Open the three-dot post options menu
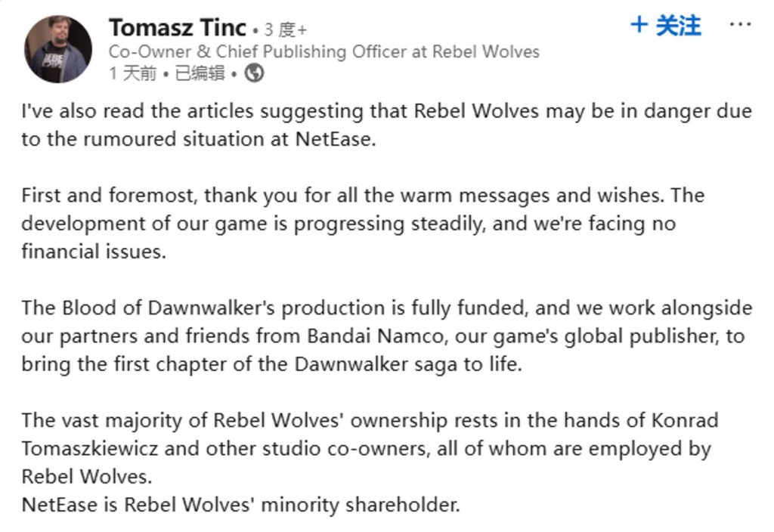Screen dimensions: 774x532 click(740, 25)
